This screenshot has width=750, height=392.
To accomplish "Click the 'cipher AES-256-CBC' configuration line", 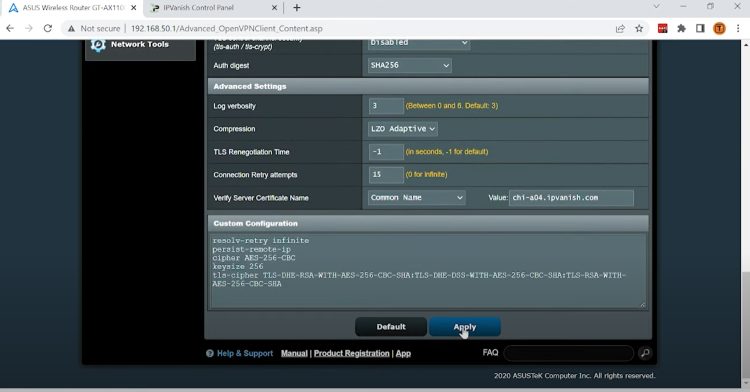I will click(254, 258).
